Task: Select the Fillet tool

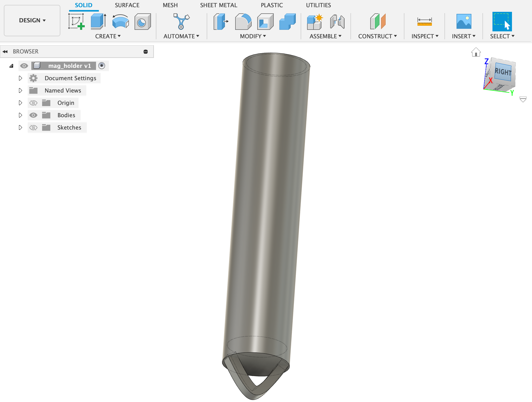Action: point(243,22)
